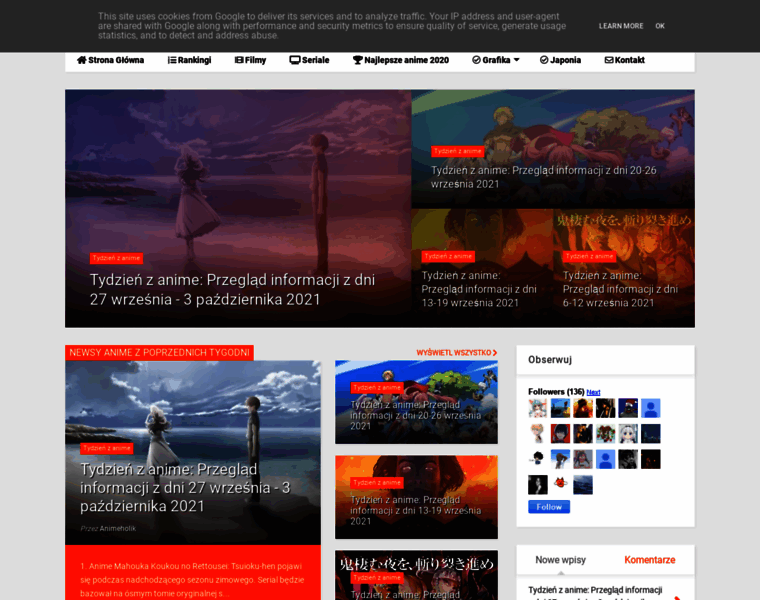Click red-background avatar in second row

click(560, 434)
